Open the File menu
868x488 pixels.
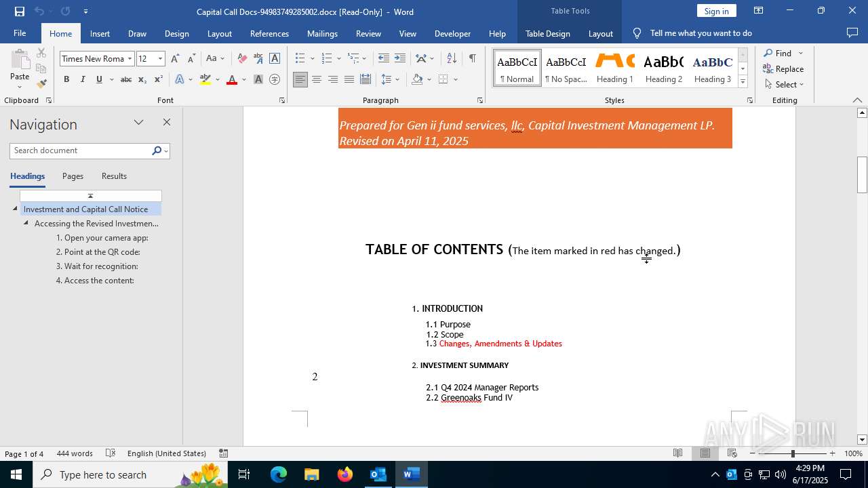pos(20,33)
